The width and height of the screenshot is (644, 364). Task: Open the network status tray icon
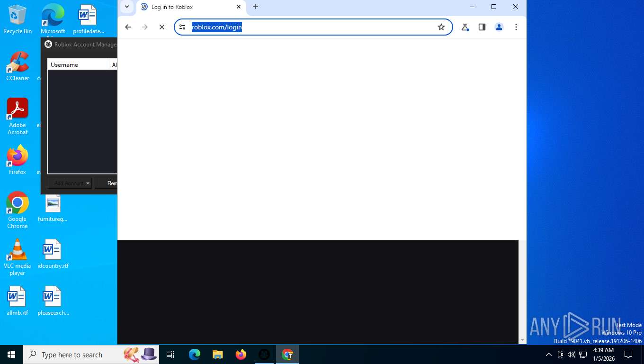tap(583, 355)
